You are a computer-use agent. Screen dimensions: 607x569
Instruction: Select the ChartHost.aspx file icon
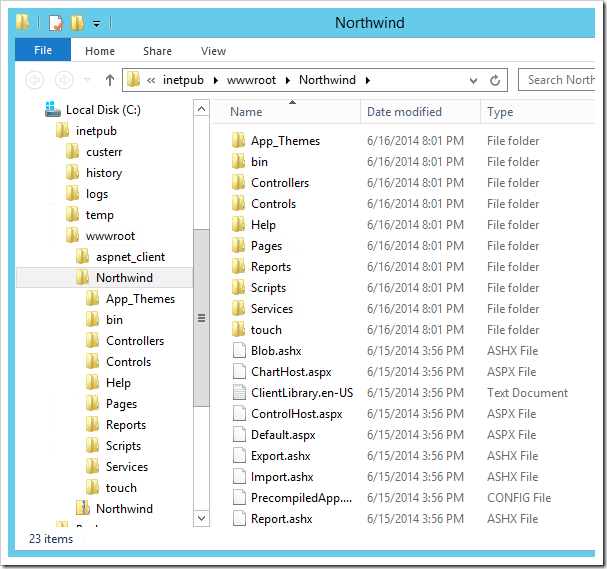[239, 371]
